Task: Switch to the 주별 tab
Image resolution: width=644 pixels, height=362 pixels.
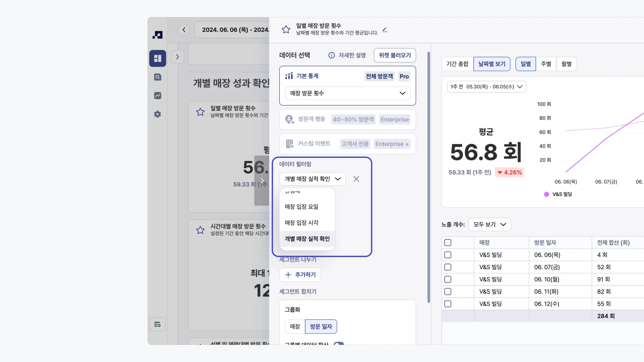Action: point(546,64)
